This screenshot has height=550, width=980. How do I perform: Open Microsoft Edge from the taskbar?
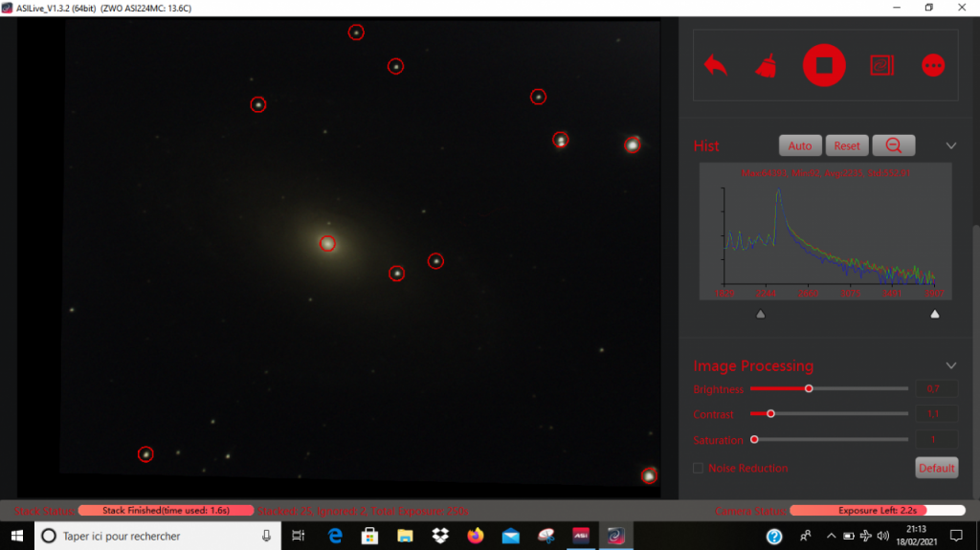coord(335,536)
